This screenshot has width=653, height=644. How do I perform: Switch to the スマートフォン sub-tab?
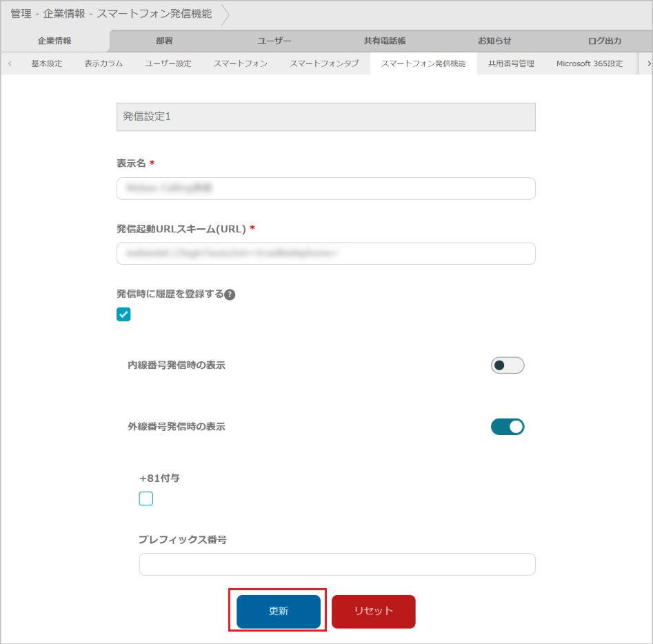tap(240, 63)
